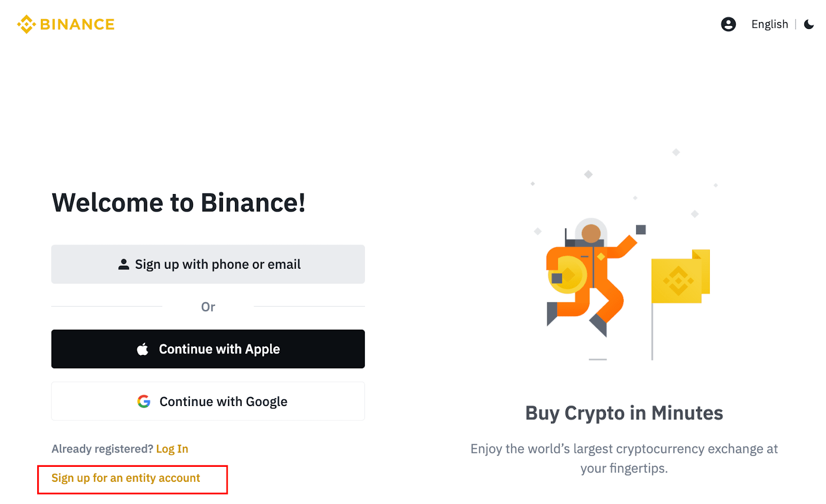The image size is (826, 504).
Task: Click the Google G logo icon
Action: (x=144, y=401)
